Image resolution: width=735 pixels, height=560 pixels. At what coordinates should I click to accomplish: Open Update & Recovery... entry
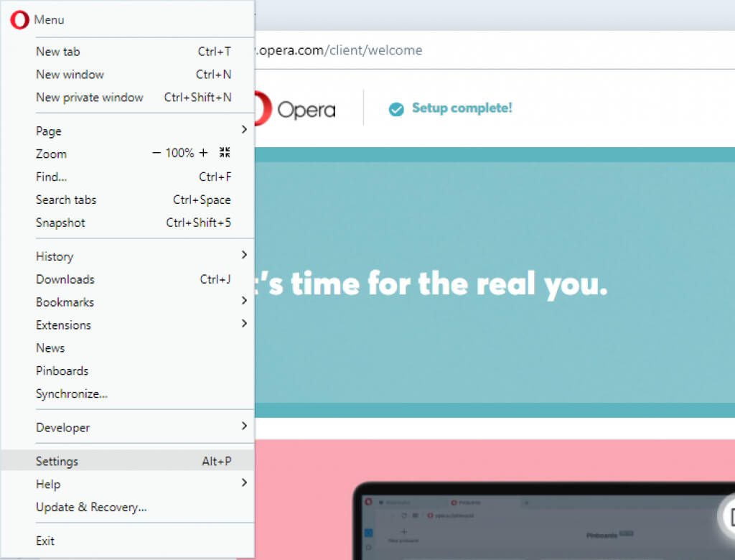click(128, 507)
